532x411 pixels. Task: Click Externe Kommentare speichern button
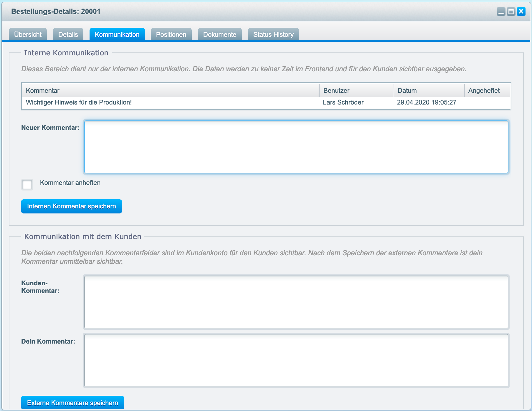coord(72,402)
